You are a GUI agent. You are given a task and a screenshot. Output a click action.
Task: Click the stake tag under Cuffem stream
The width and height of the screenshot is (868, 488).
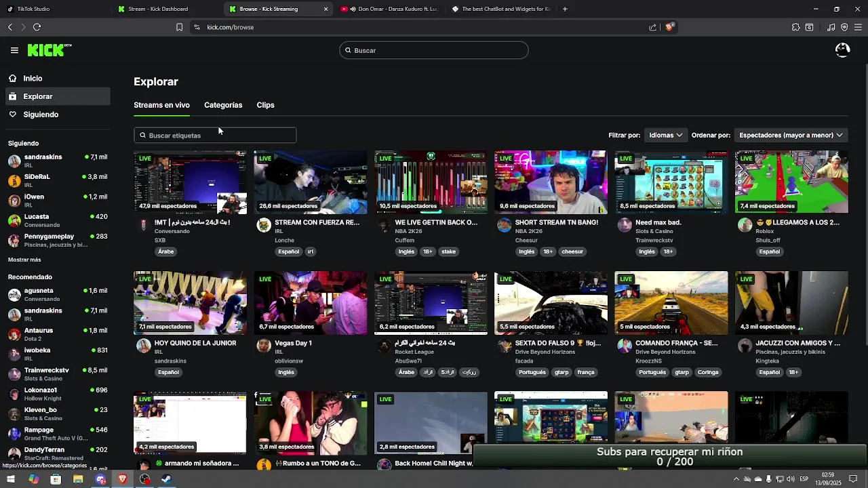coord(449,251)
